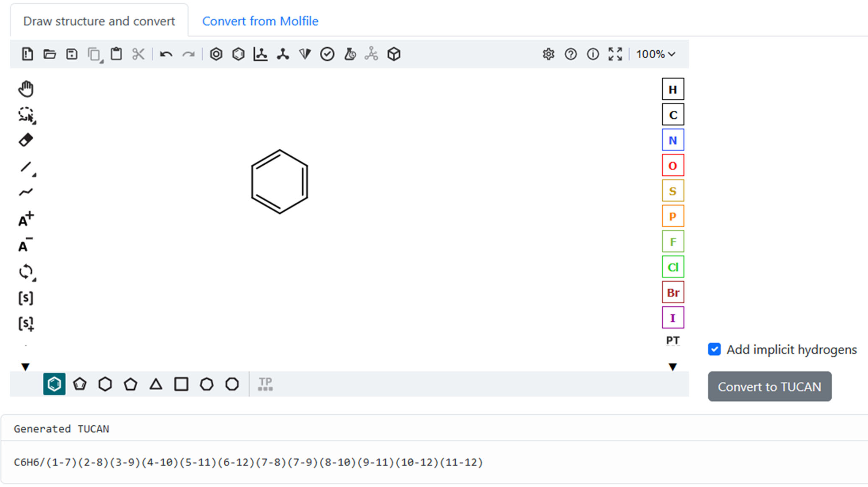
Task: Select the Eraser tool
Action: pos(26,140)
